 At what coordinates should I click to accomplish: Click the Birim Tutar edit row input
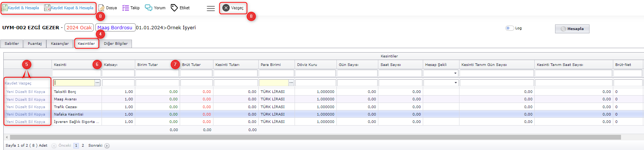(x=157, y=83)
